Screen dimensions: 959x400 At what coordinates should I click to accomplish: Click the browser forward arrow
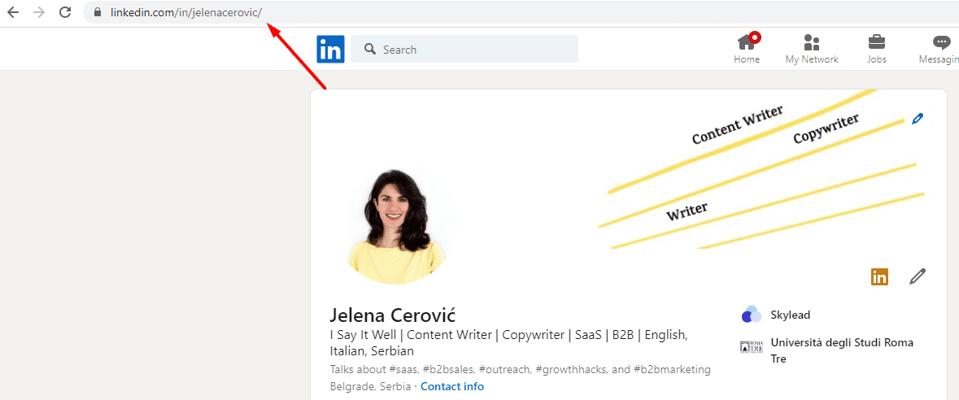pyautogui.click(x=39, y=12)
